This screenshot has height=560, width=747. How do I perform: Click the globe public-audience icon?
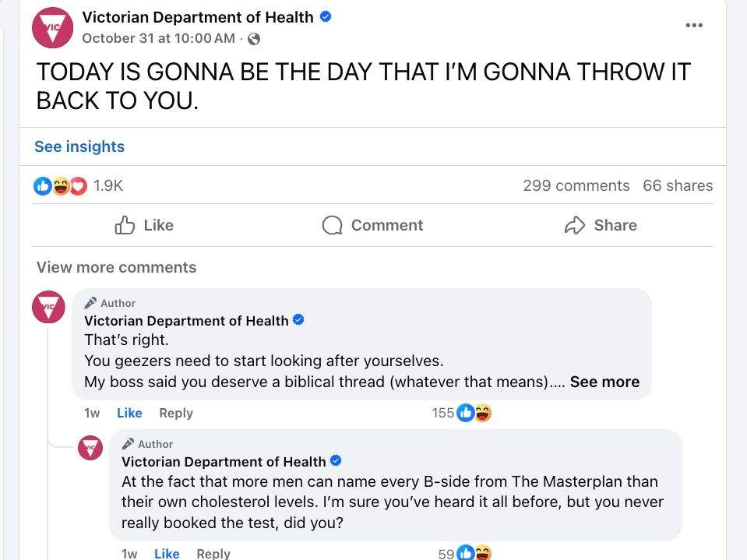point(253,38)
